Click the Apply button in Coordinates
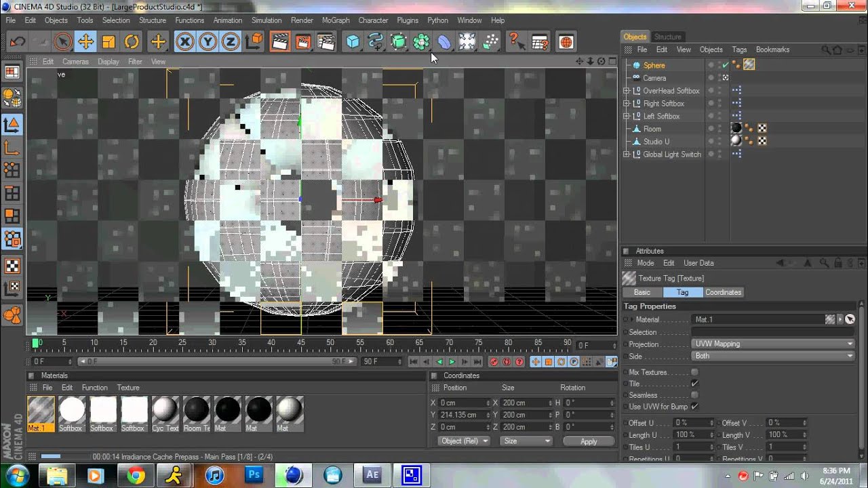Viewport: 868px width, 488px height. click(x=589, y=441)
